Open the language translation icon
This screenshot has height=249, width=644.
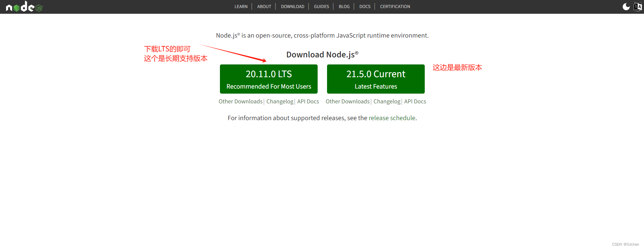[x=637, y=7]
